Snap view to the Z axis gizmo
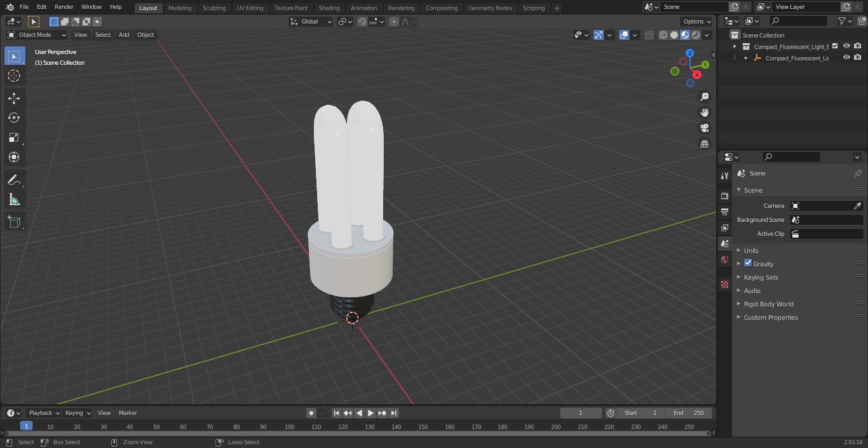 pos(690,53)
